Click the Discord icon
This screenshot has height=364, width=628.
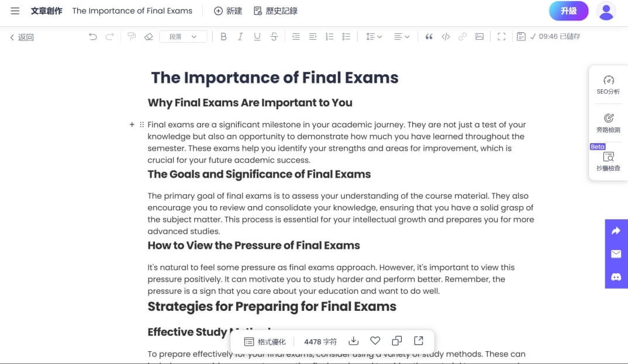(616, 277)
